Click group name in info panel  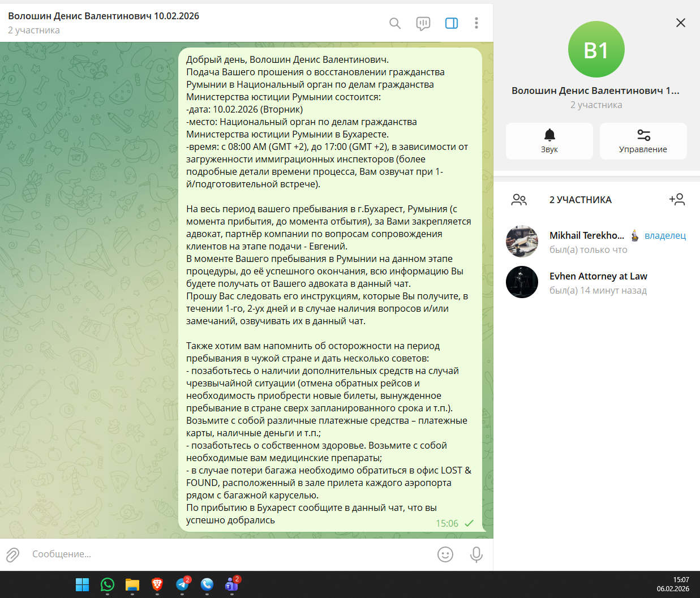click(x=596, y=91)
